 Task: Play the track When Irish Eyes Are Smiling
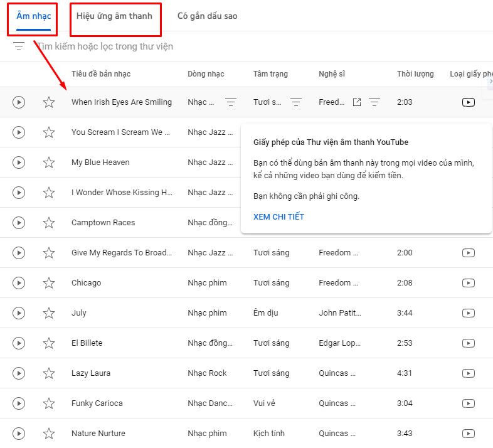pyautogui.click(x=19, y=102)
